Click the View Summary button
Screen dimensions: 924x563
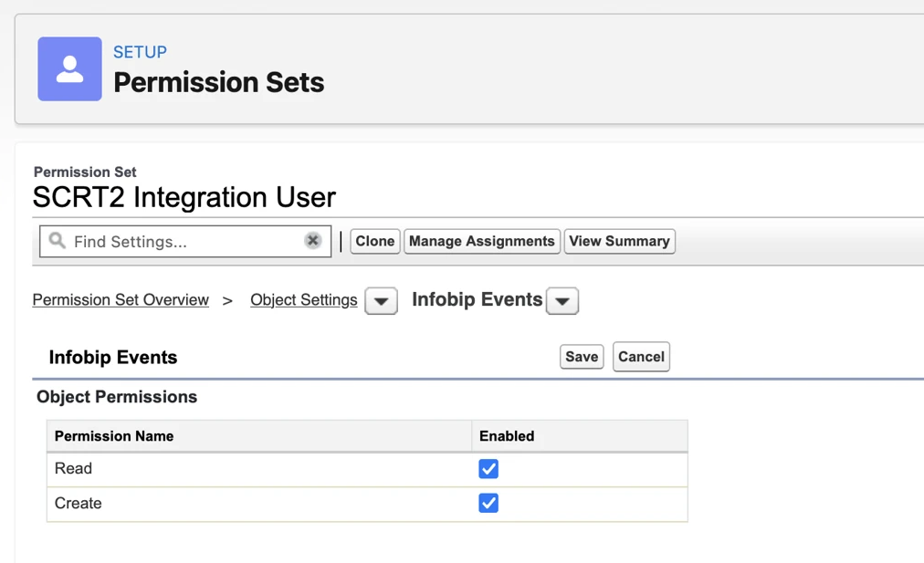(x=619, y=242)
